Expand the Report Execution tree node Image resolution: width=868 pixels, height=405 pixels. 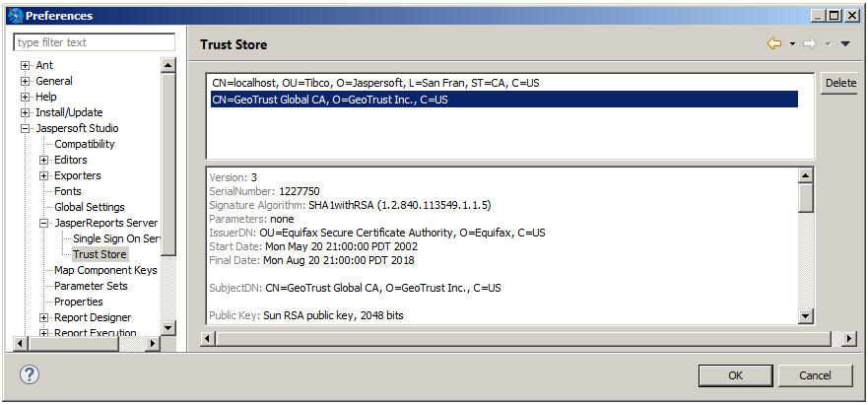point(43,333)
